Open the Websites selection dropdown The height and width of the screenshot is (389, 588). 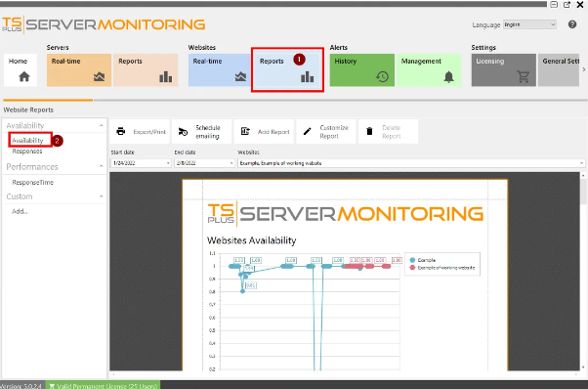411,163
